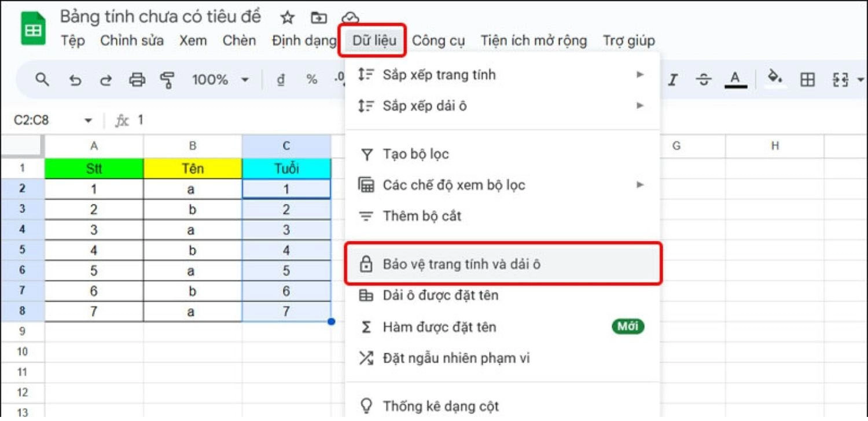Apply currency format (đ) button
The image size is (868, 421).
tap(281, 80)
